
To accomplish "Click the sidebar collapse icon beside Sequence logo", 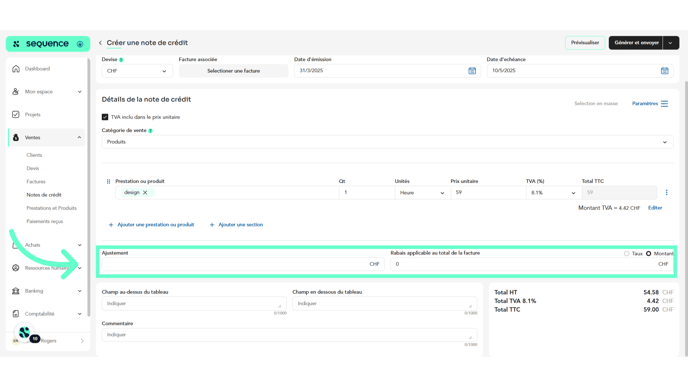I will (80, 44).
